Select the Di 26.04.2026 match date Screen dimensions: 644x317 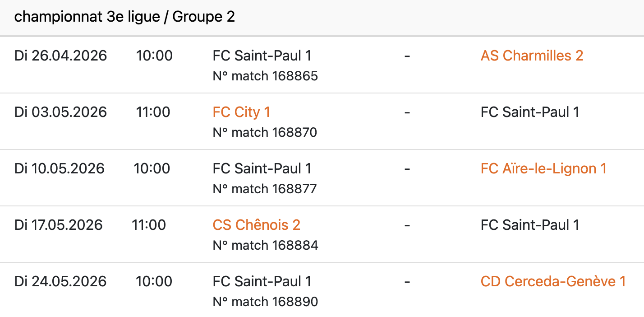click(60, 56)
